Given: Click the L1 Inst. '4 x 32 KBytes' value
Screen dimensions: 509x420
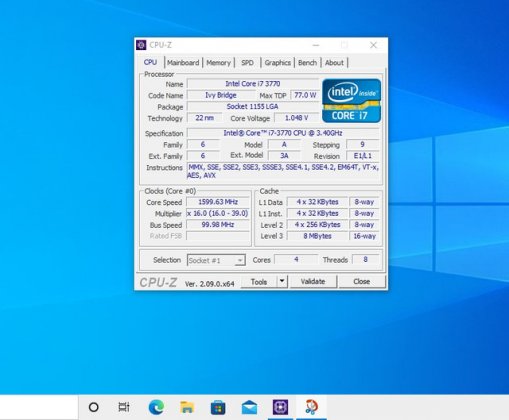Looking at the screenshot, I should (317, 213).
